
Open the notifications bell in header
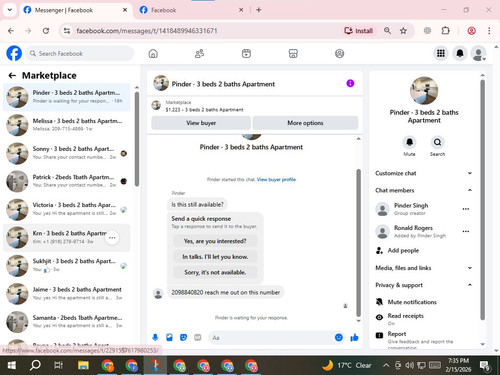pyautogui.click(x=460, y=53)
